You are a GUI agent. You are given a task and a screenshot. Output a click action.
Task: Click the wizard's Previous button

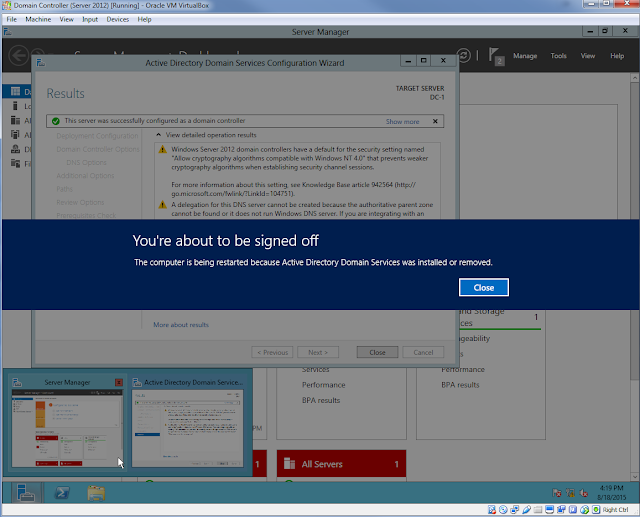[x=272, y=352]
